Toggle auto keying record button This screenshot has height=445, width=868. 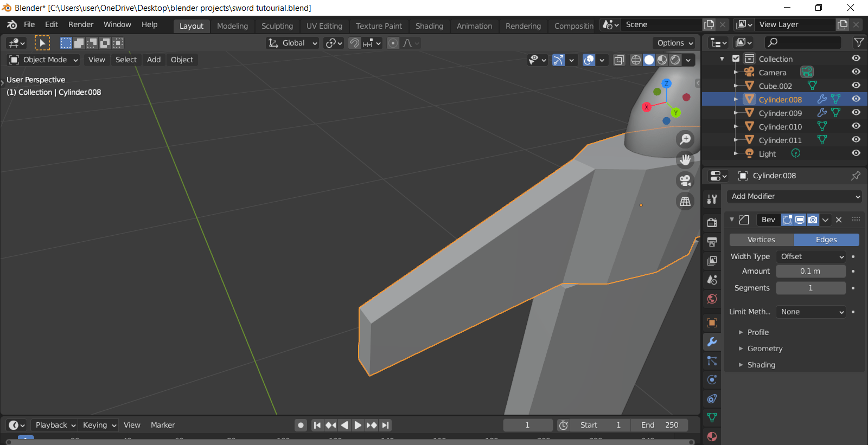[x=301, y=425]
